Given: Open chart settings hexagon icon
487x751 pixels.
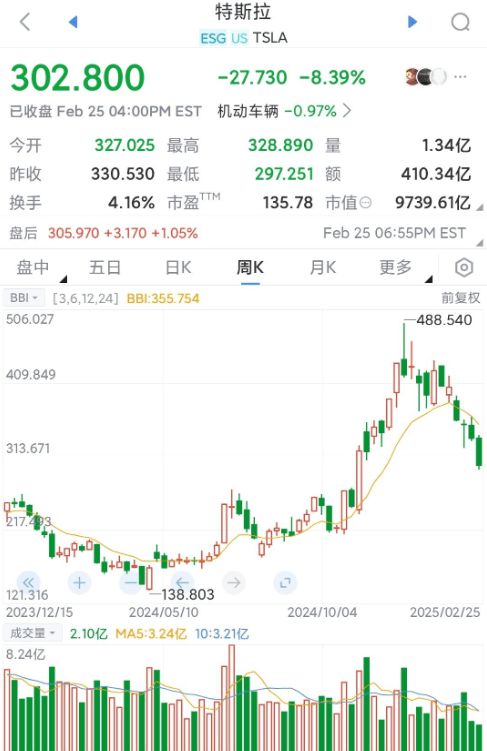Looking at the screenshot, I should 464,267.
